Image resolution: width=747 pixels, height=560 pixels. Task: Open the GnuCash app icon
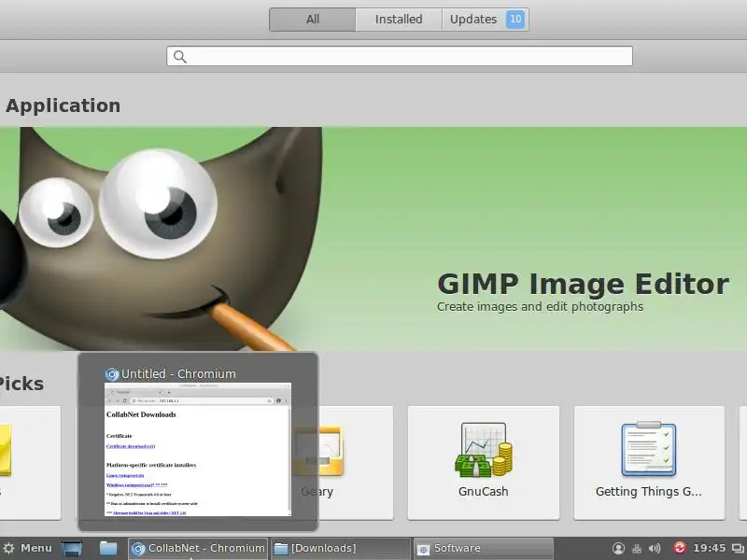tap(484, 450)
